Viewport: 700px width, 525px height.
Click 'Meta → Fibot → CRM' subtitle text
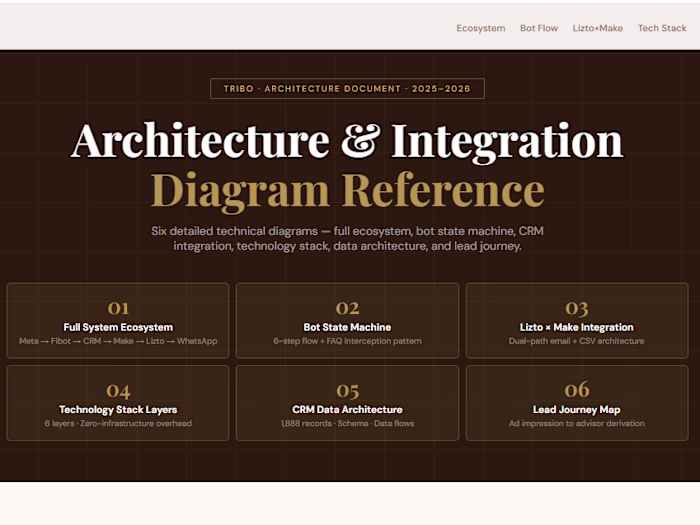[60, 341]
